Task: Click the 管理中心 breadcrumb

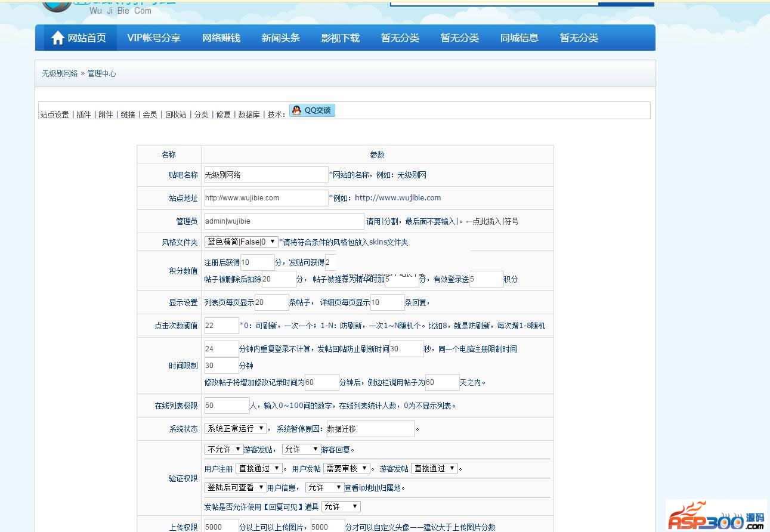Action: (101, 73)
